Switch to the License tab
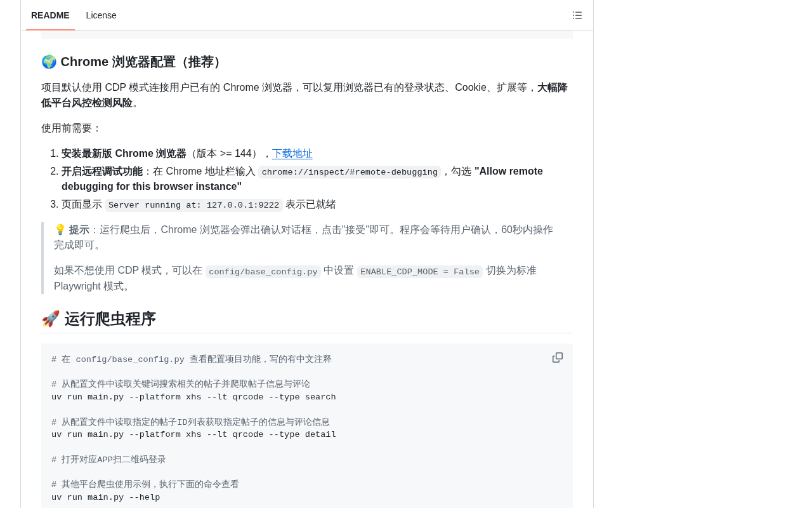812x508 pixels. 101,15
